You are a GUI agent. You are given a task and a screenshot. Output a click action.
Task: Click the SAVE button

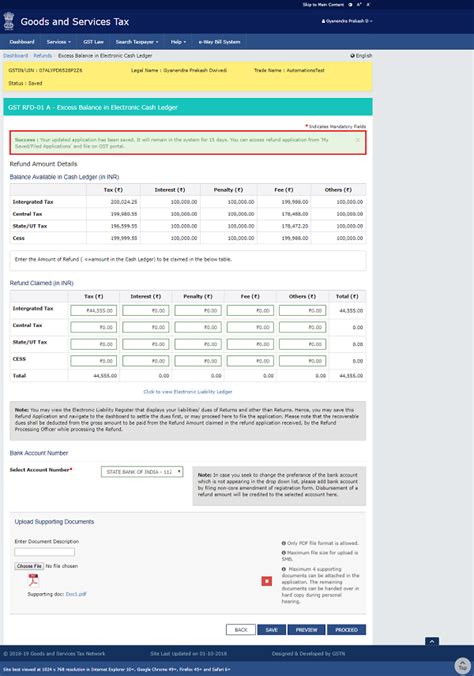tap(271, 630)
